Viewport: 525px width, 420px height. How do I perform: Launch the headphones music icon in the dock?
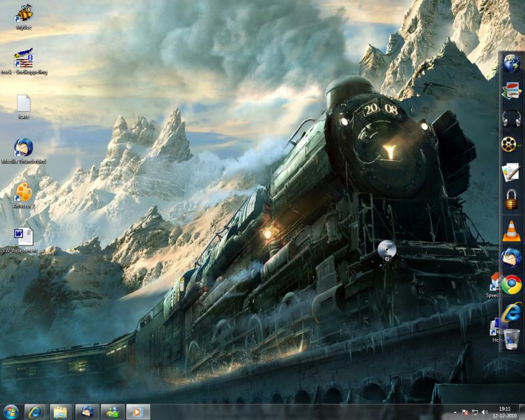(x=511, y=118)
